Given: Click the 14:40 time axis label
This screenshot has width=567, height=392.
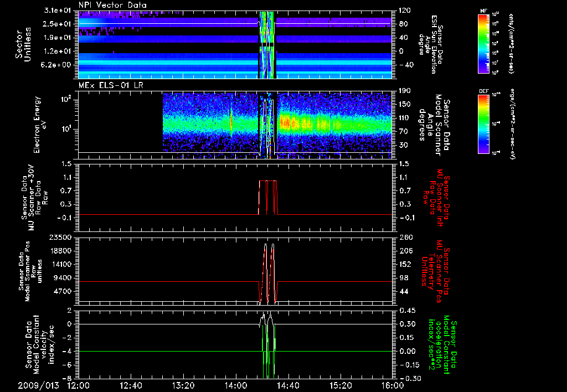Looking at the screenshot, I should (x=288, y=385).
